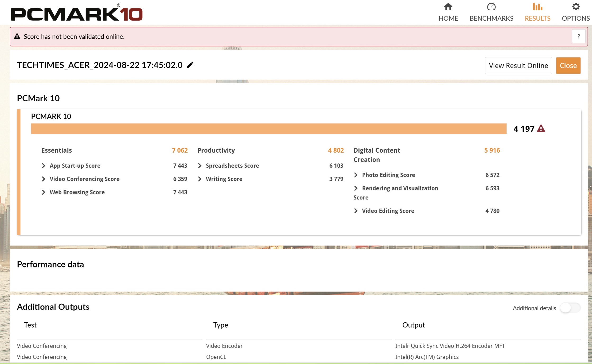Click the OpenCL type cell
The width and height of the screenshot is (592, 364).
[216, 357]
